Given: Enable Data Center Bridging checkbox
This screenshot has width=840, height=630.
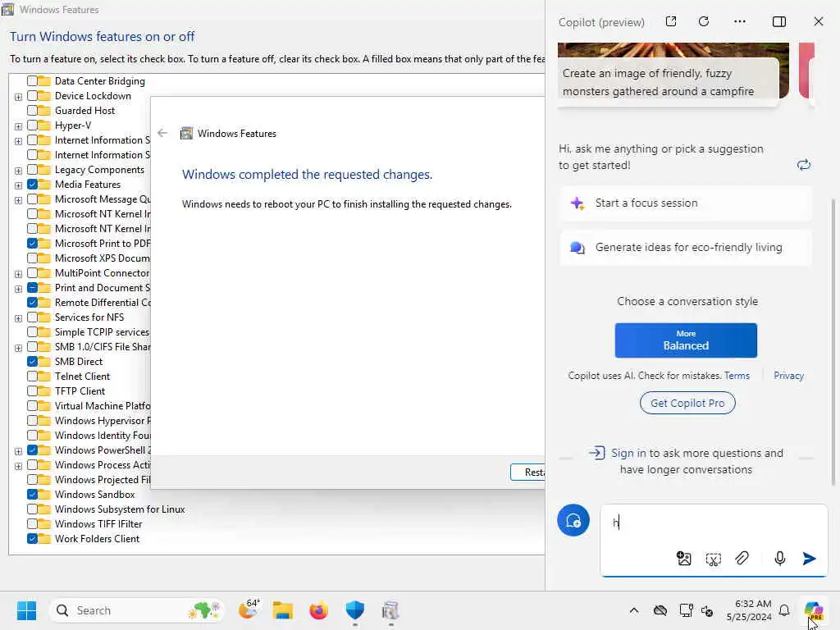Looking at the screenshot, I should pyautogui.click(x=32, y=81).
